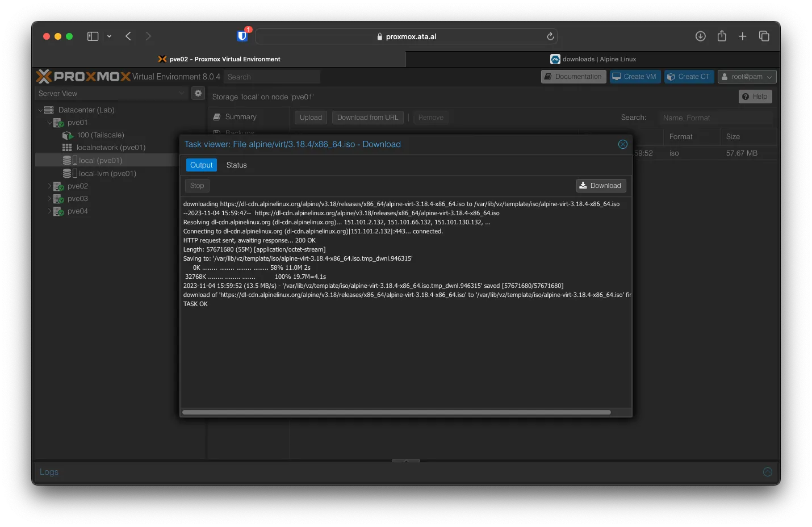Screen dimensions: 812x527
Task: Add new tab with plus icon
Action: click(x=742, y=36)
